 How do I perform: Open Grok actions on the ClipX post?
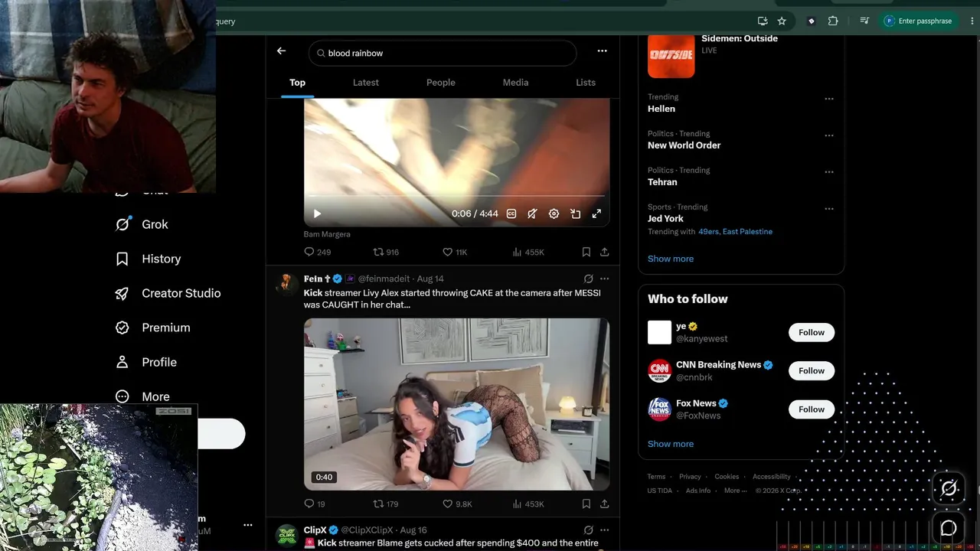pos(588,530)
